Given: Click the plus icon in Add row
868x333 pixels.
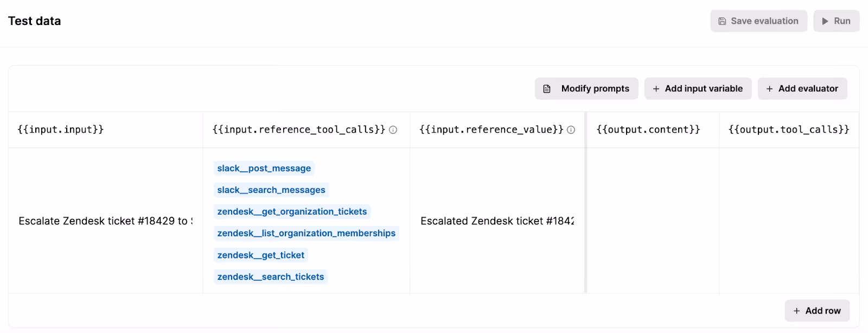Looking at the screenshot, I should [x=796, y=311].
